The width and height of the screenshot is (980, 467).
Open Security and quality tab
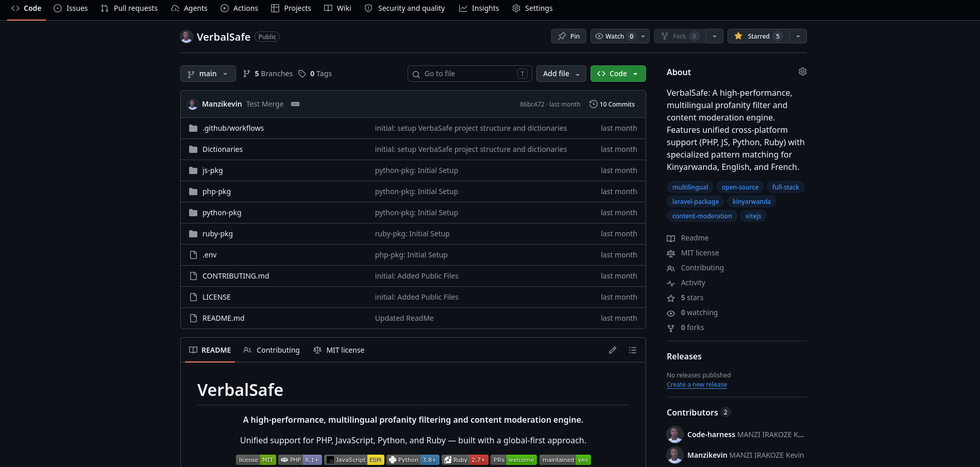pos(404,8)
